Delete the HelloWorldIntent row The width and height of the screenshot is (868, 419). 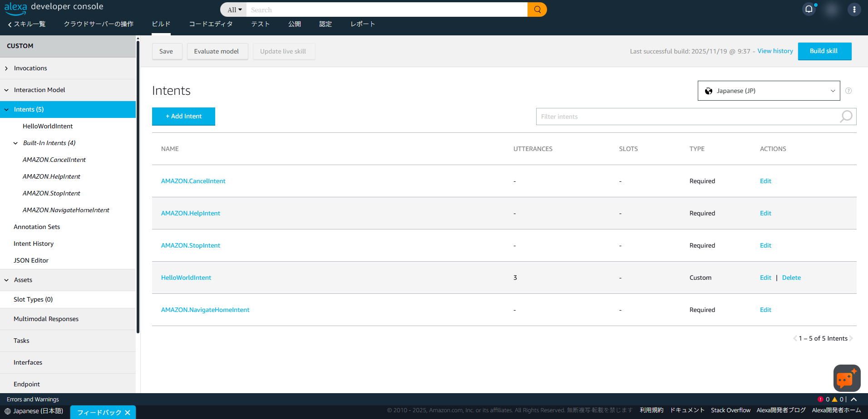click(791, 278)
